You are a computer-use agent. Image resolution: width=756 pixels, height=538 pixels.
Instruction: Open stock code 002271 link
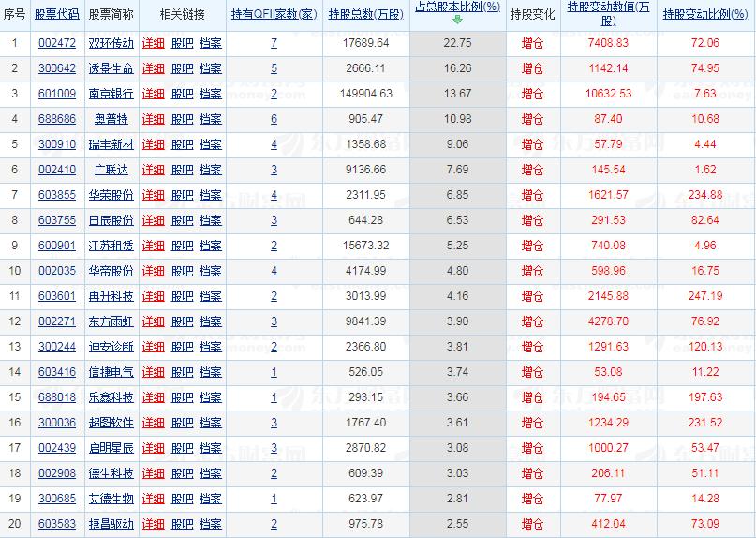click(57, 321)
